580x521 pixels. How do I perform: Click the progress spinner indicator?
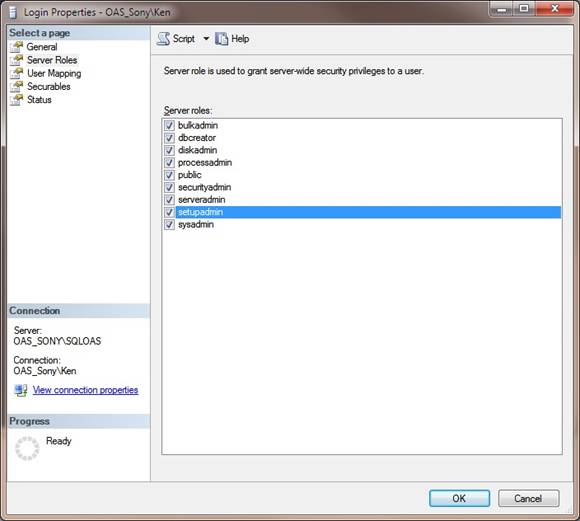[x=27, y=448]
